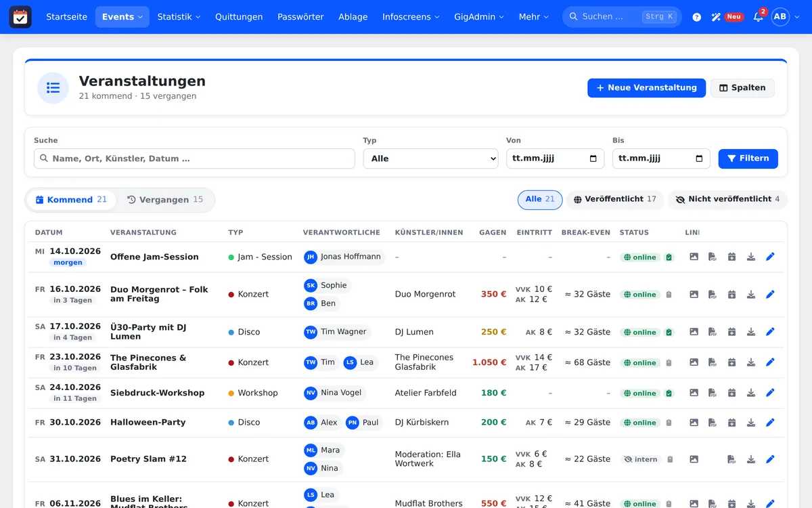This screenshot has width=812, height=508.
Task: Add Duo Morgenrot to calendar icon
Action: click(731, 295)
